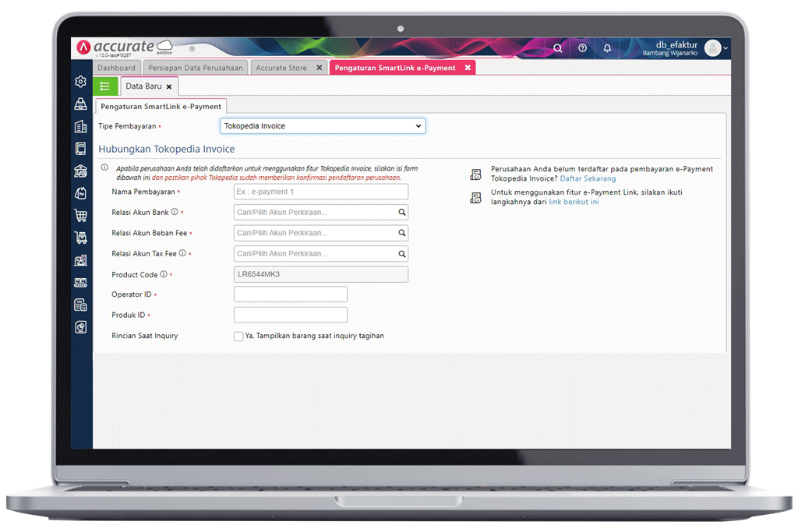The width and height of the screenshot is (798, 532).
Task: Click the Daftar Sekarang link
Action: click(588, 178)
